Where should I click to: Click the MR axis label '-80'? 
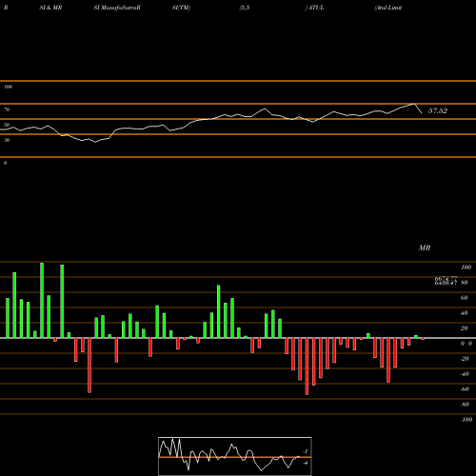(x=465, y=405)
